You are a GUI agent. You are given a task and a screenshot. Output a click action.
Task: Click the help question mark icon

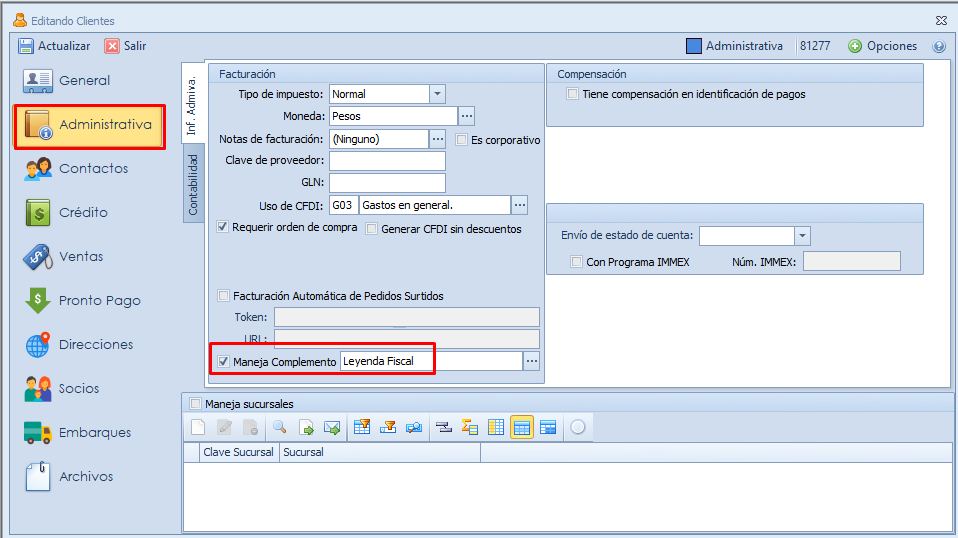(x=939, y=46)
